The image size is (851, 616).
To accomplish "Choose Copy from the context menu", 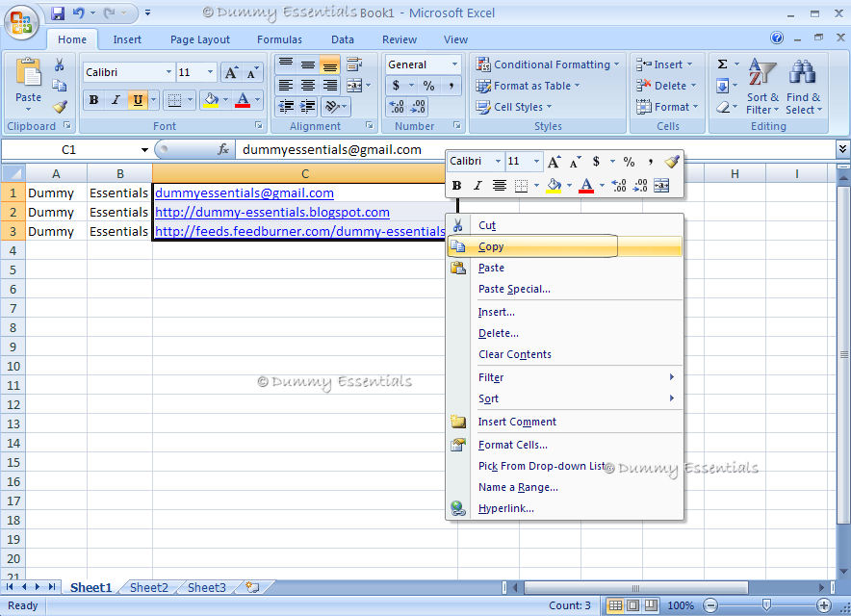I will (564, 246).
